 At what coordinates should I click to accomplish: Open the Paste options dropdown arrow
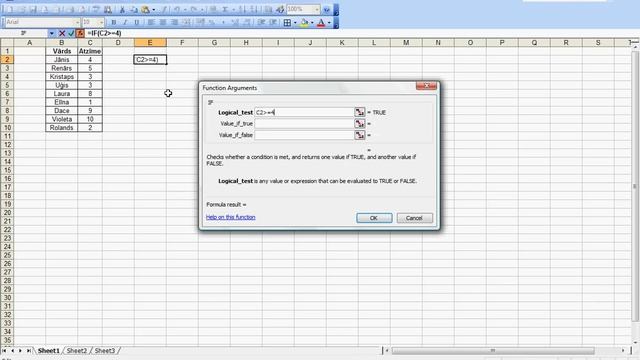tap(153, 9)
